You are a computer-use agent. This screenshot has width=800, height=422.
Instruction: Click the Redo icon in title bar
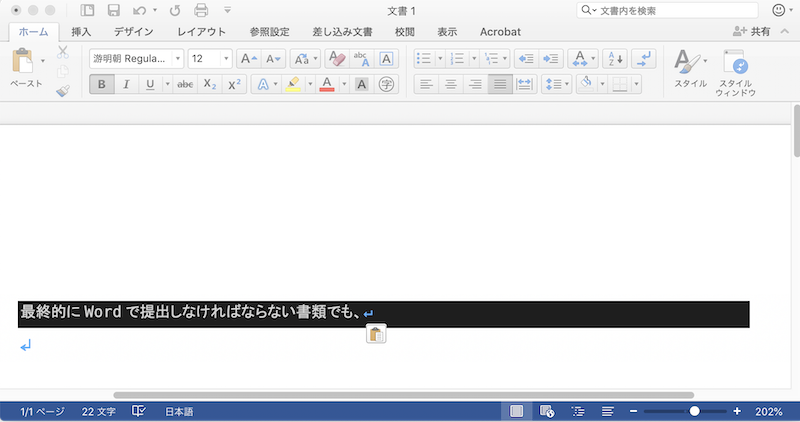[x=175, y=10]
